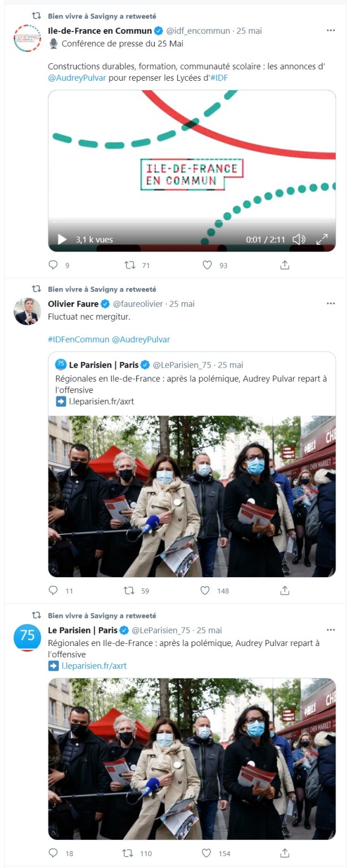Reply to Olivier Faure's tweet
Image resolution: width=353 pixels, height=868 pixels.
coord(54,591)
